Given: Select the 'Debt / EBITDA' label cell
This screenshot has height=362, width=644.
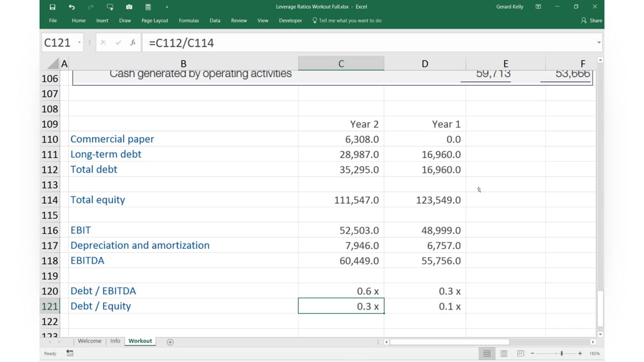Looking at the screenshot, I should (x=184, y=291).
